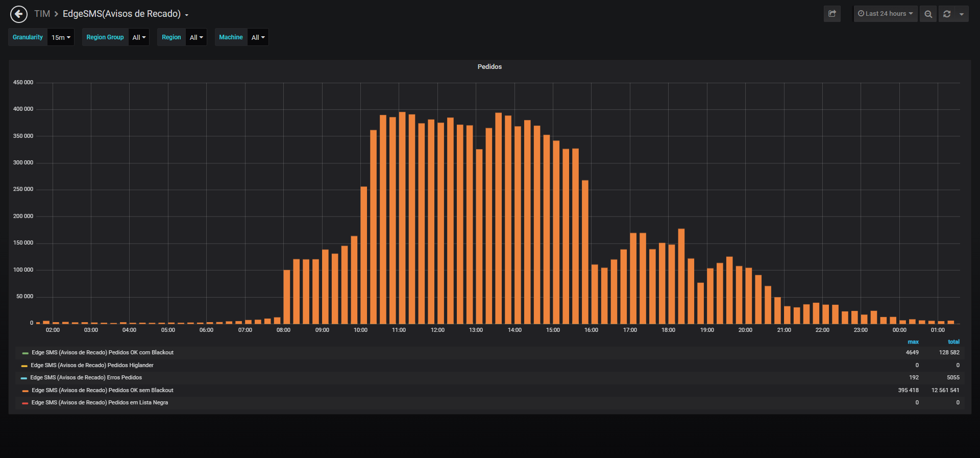Click the refresh dashboard icon
This screenshot has width=980, height=458.
[947, 14]
